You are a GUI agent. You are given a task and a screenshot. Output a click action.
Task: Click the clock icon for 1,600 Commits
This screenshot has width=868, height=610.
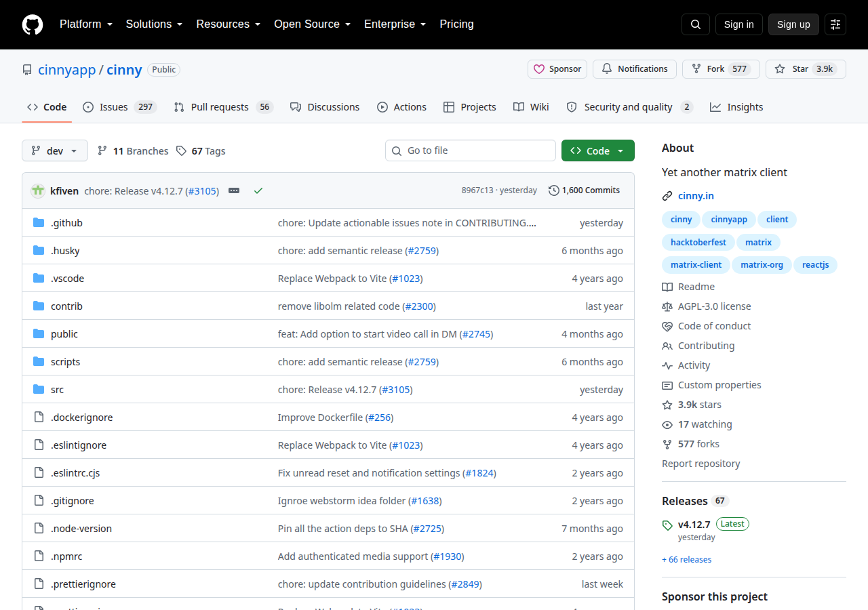pos(554,190)
